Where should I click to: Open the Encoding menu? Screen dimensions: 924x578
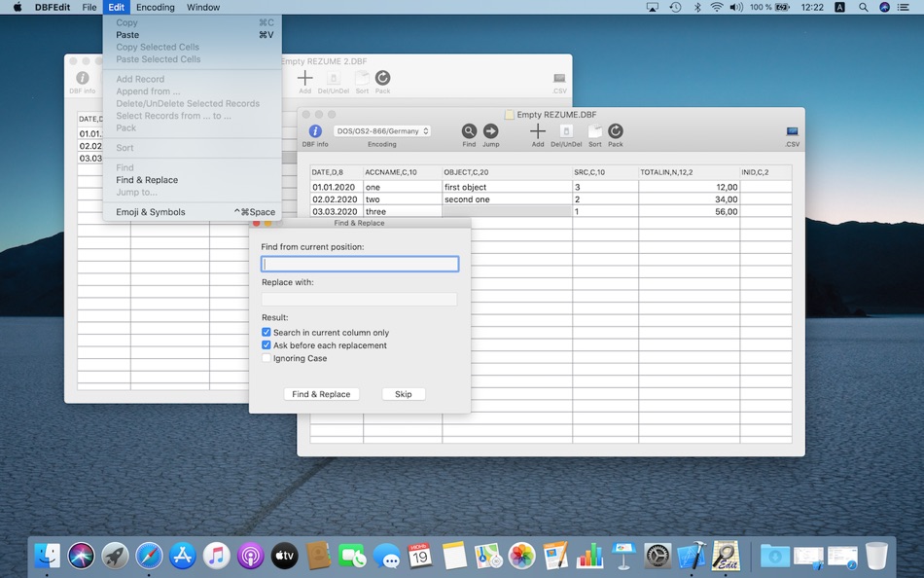(x=155, y=7)
